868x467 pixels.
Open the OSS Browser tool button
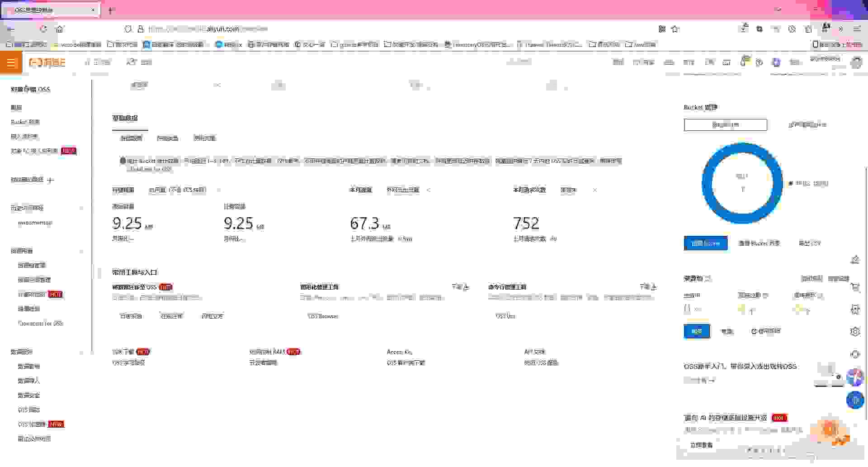point(323,316)
